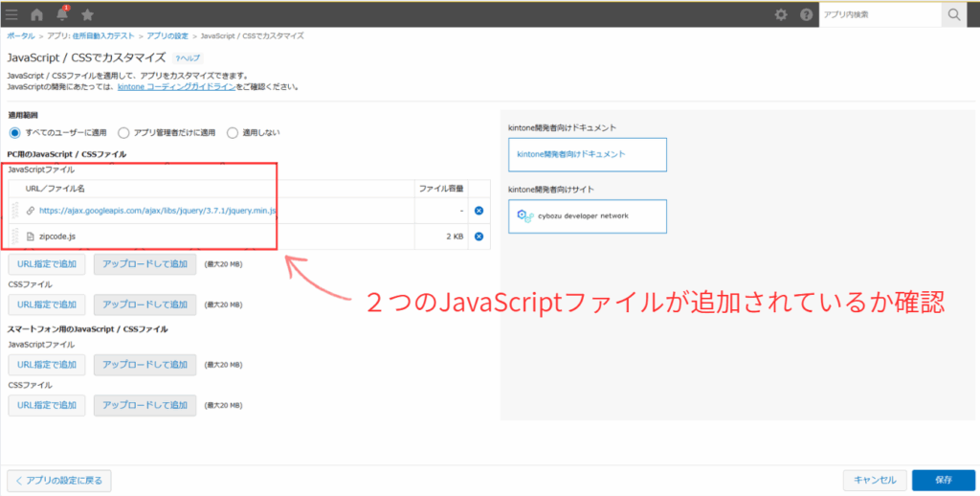Open cybozu developer network card

(x=588, y=216)
